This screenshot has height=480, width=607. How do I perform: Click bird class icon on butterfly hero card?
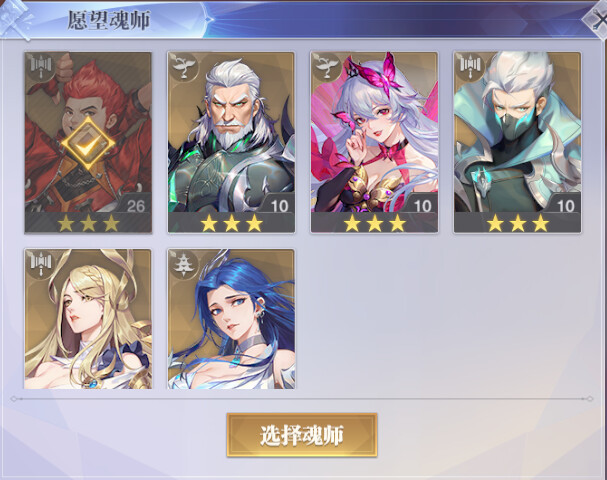[x=327, y=67]
